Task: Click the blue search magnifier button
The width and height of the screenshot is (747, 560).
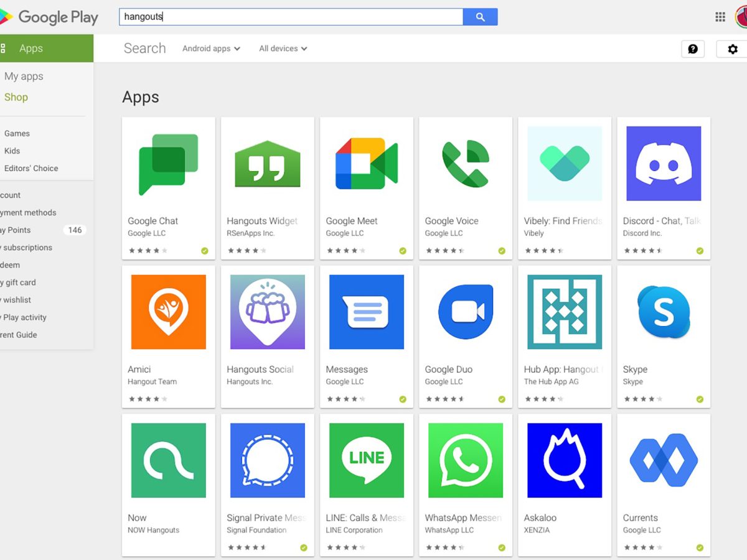Action: tap(480, 17)
